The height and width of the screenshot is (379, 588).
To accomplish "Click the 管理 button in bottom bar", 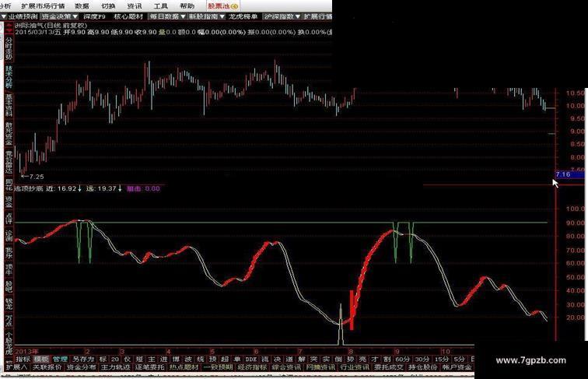I will coord(60,360).
